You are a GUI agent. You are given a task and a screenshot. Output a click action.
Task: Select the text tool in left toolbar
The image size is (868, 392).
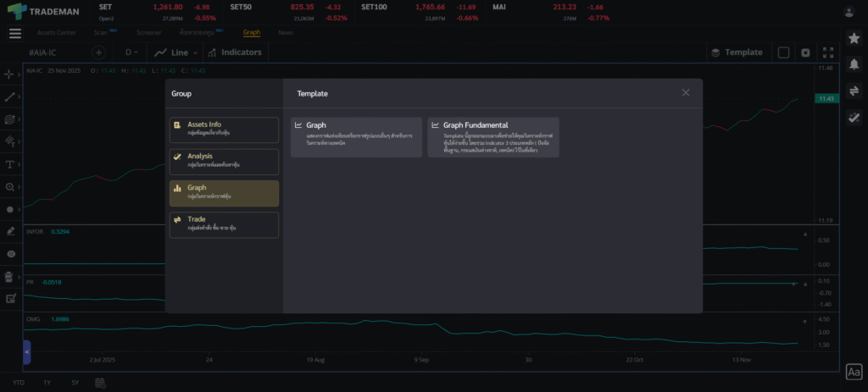click(10, 164)
